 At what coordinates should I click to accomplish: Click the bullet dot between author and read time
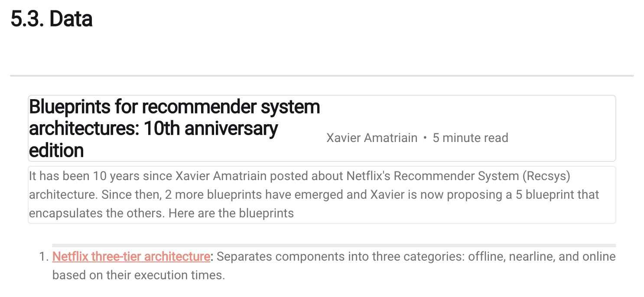tap(425, 138)
